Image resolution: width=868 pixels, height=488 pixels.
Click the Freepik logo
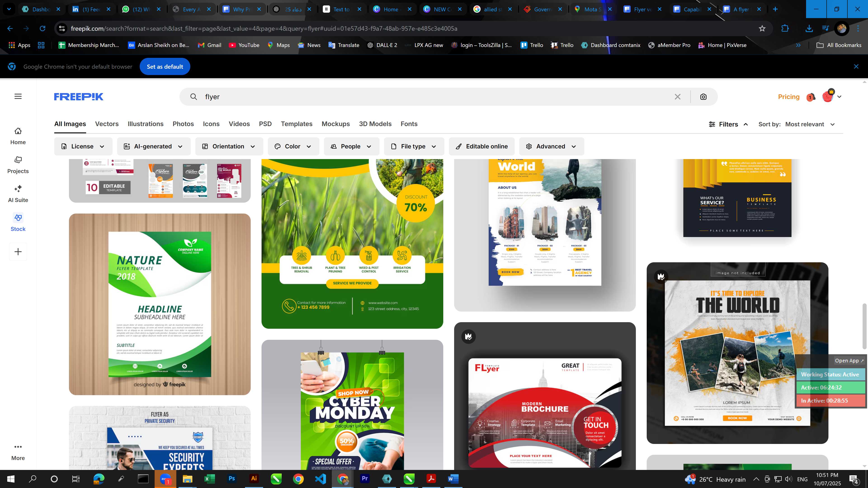pyautogui.click(x=78, y=97)
